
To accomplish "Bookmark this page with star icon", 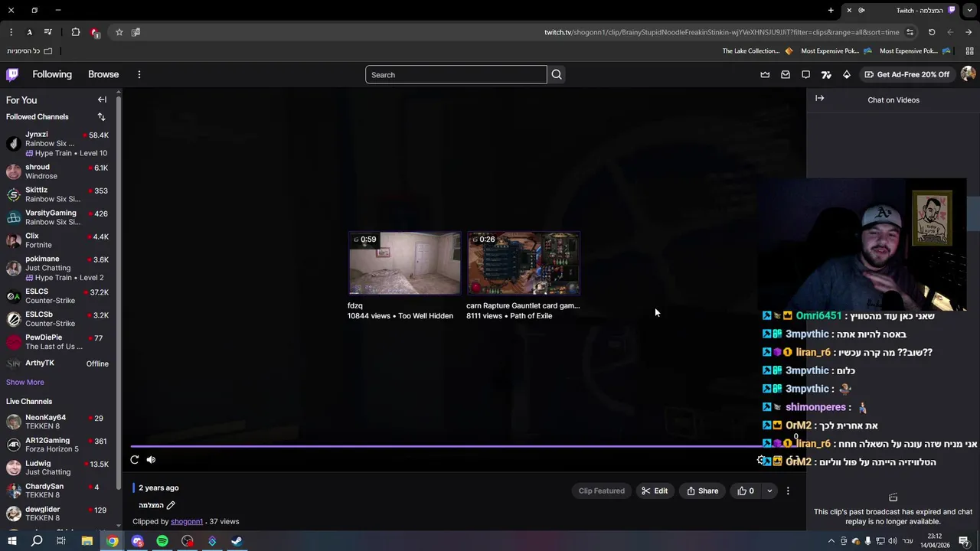I will [119, 32].
